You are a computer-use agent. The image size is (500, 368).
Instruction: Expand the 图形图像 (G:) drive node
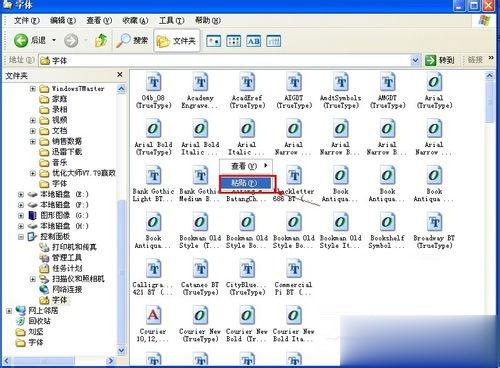point(21,215)
